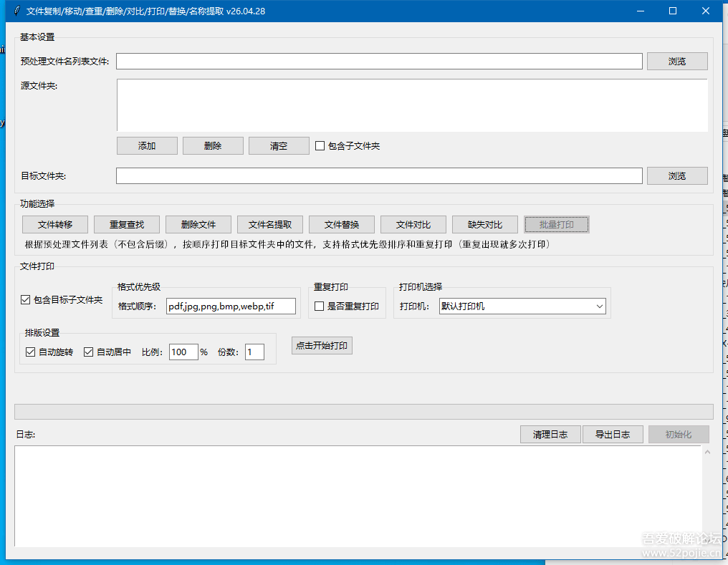Screen dimensions: 728x565
Task: Click the feather app icon in title bar
Action: click(x=16, y=11)
